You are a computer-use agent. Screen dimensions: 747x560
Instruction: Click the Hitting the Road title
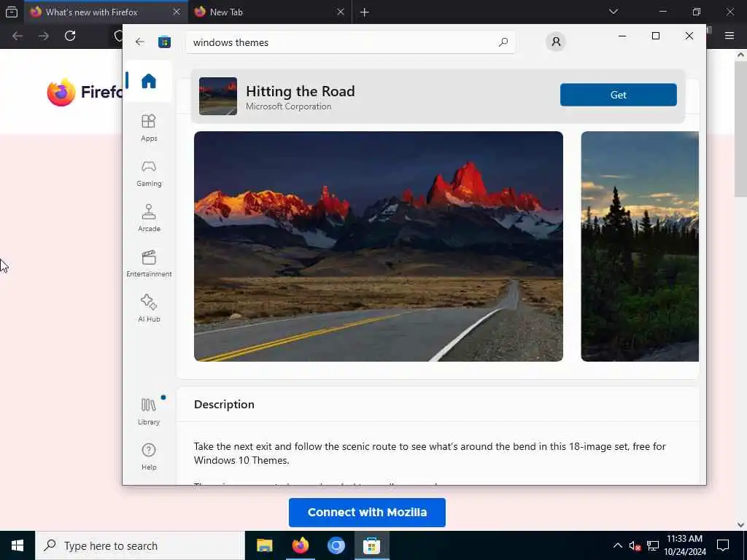pyautogui.click(x=300, y=91)
